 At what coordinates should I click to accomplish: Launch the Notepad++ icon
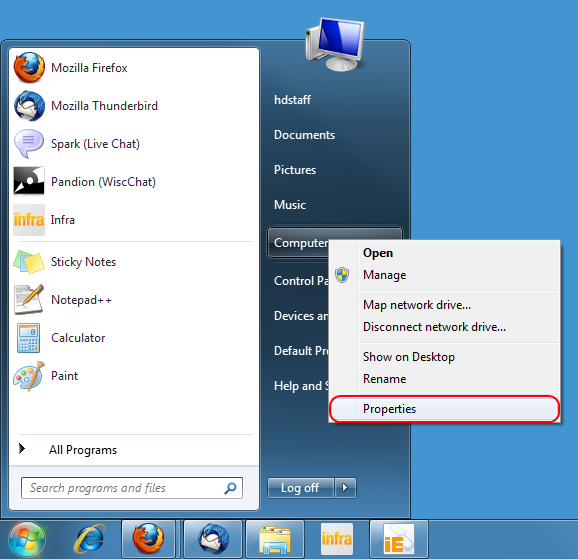[29, 299]
